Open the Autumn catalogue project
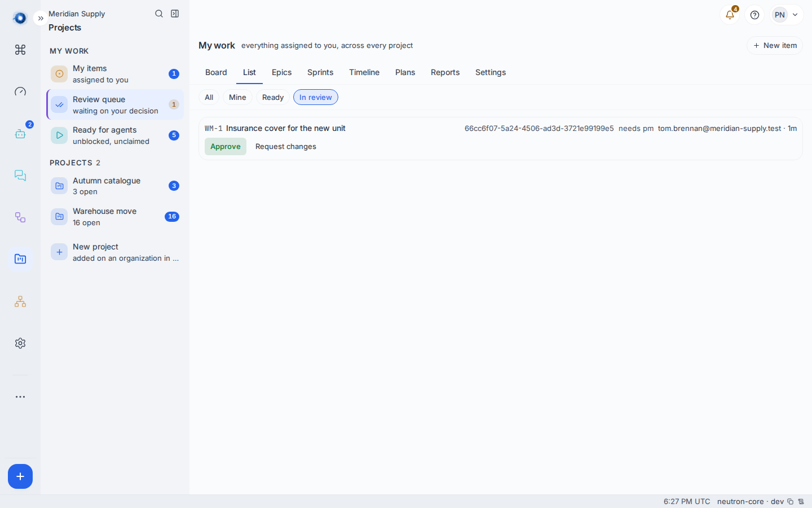Image resolution: width=812 pixels, height=508 pixels. pyautogui.click(x=115, y=186)
